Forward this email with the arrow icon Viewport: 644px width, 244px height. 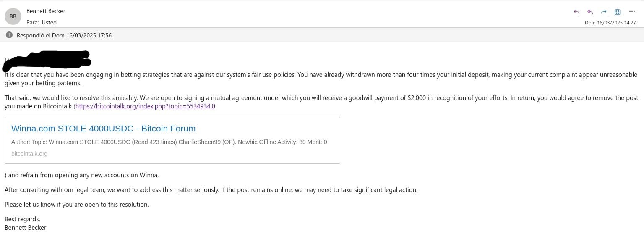[x=603, y=12]
